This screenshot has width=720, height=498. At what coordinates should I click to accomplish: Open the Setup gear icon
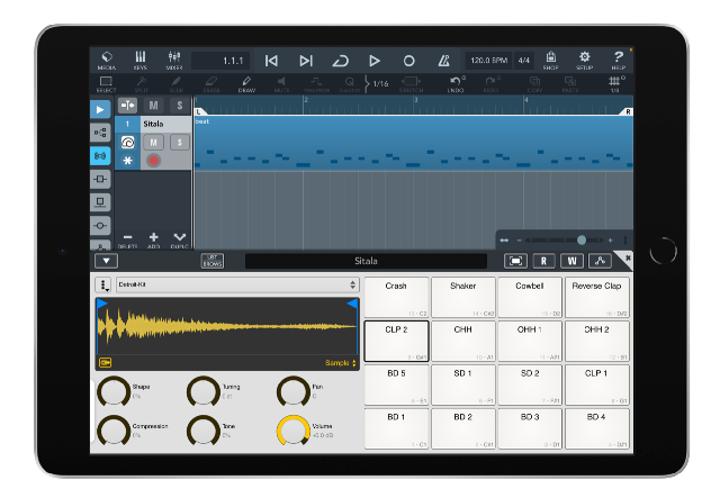pos(584,60)
